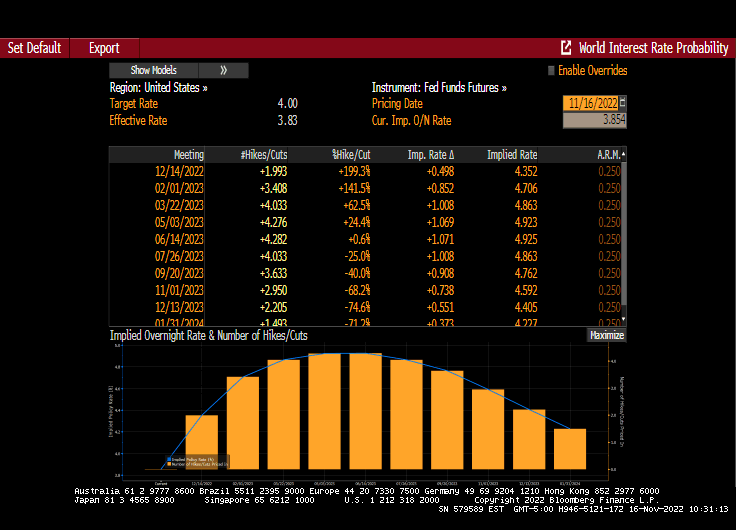736x530 pixels.
Task: Open the Pricing Date calendar icon
Action: click(x=623, y=103)
